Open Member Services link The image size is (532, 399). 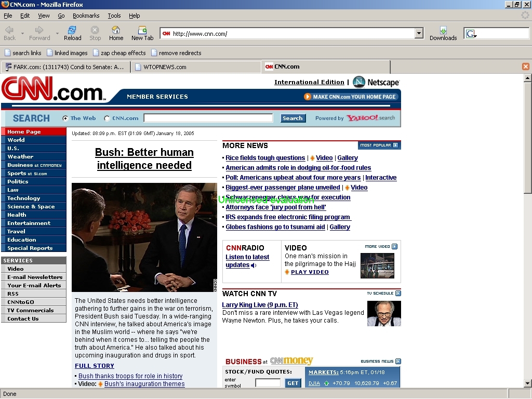[157, 97]
